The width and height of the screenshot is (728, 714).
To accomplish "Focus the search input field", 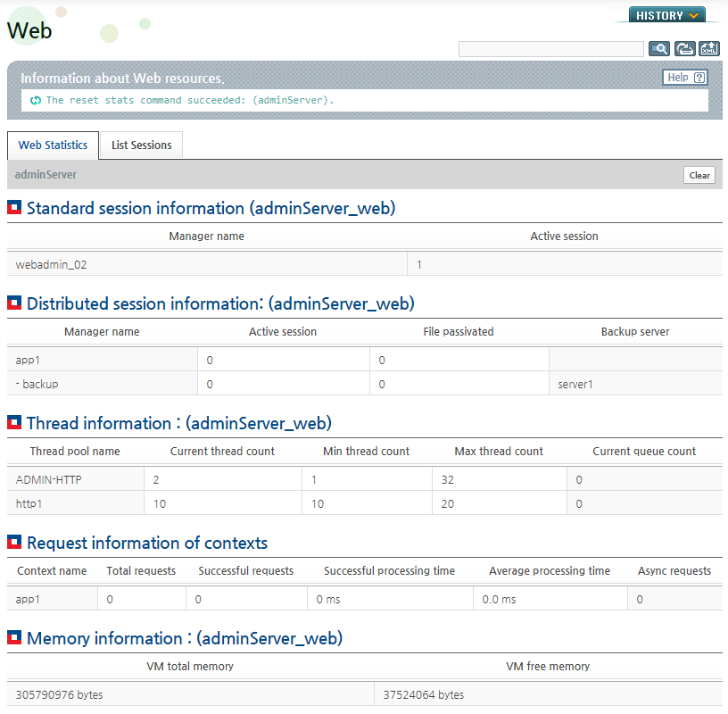I will click(x=551, y=49).
